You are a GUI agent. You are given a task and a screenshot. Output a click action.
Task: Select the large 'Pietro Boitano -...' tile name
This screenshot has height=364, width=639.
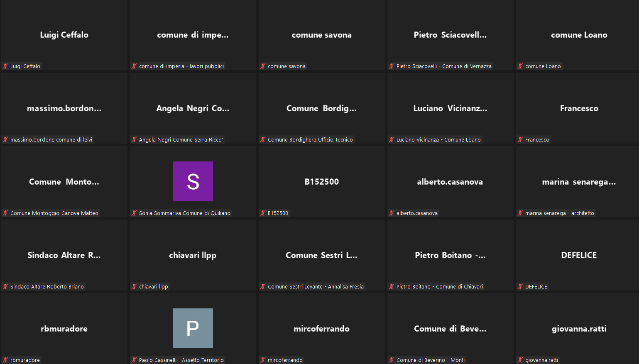coord(450,255)
